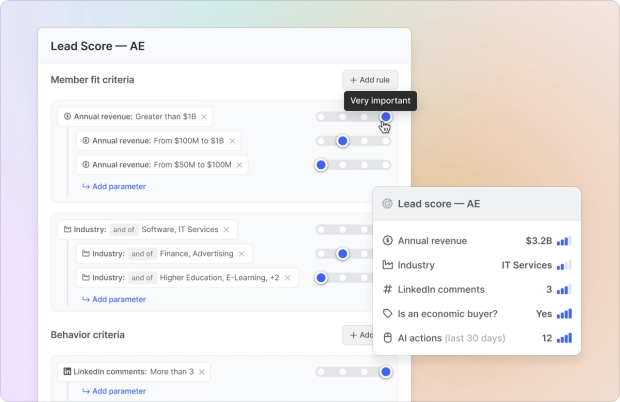Image resolution: width=620 pixels, height=402 pixels.
Task: Click the target icon in Lead score card header
Action: 387,204
